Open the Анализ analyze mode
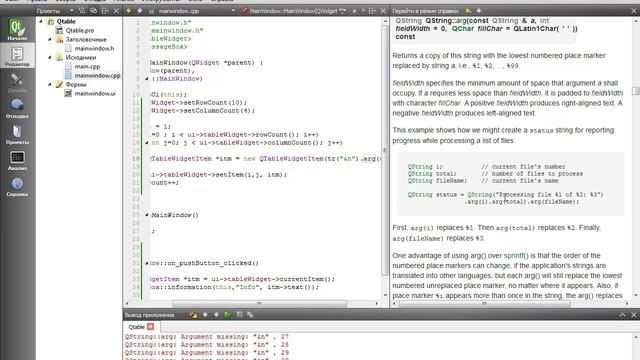Viewport: 640px width, 360px height. coord(17,161)
